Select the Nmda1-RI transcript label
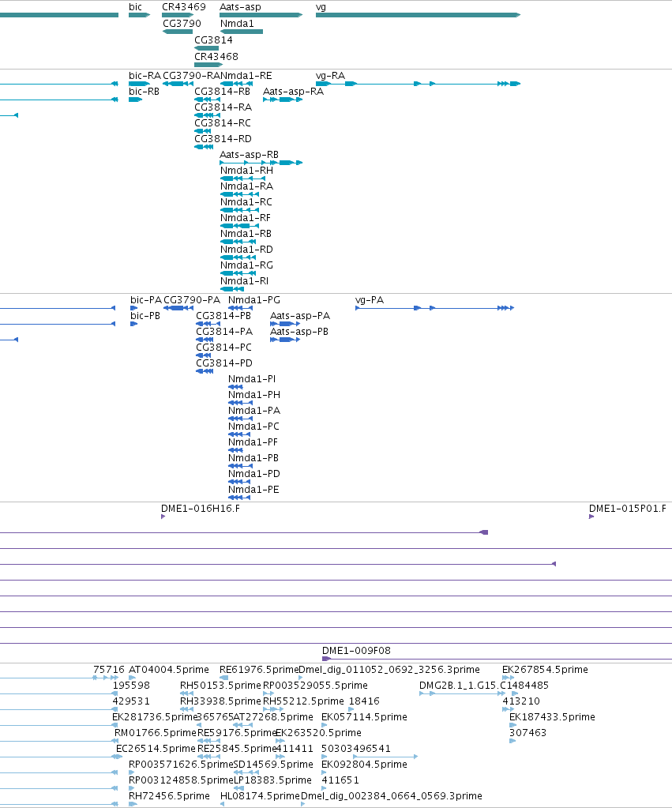The height and width of the screenshot is (808, 672). pos(244,281)
